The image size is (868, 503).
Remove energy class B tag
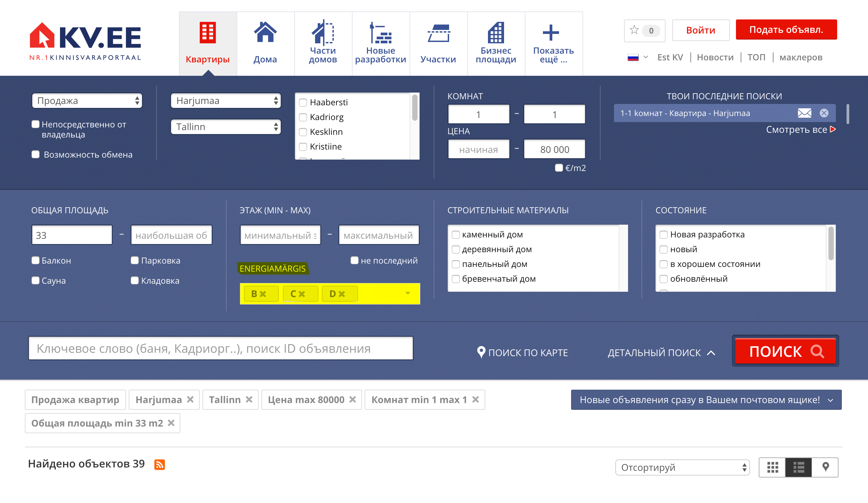point(263,294)
